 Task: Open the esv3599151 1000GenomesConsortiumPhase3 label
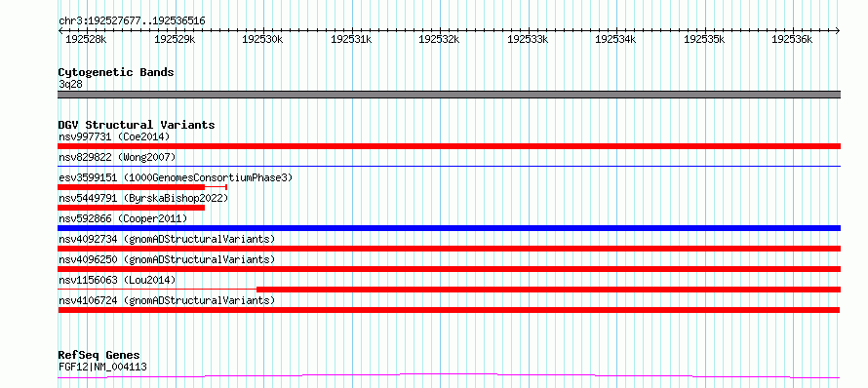176,177
